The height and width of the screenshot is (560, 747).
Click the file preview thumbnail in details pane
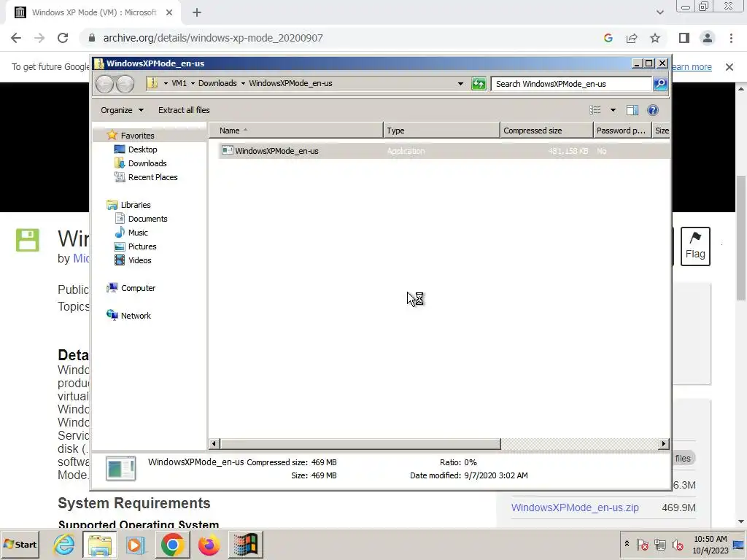[x=120, y=469]
